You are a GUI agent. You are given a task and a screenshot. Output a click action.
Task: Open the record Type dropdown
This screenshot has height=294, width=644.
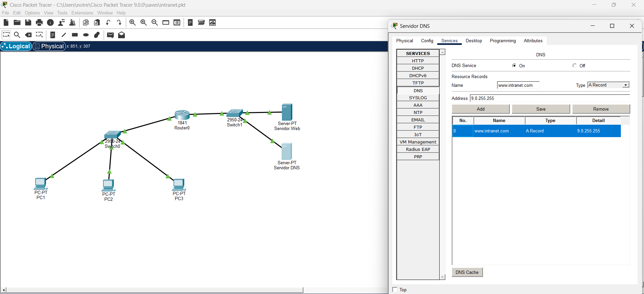pyautogui.click(x=608, y=85)
